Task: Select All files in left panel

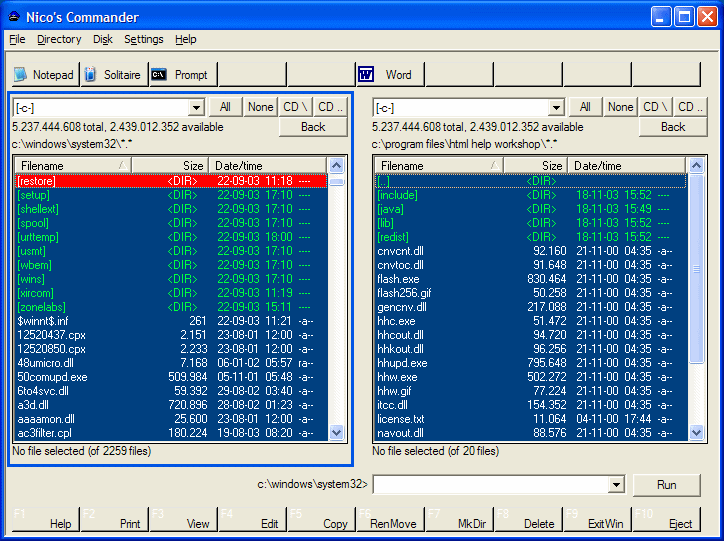Action: tap(225, 107)
